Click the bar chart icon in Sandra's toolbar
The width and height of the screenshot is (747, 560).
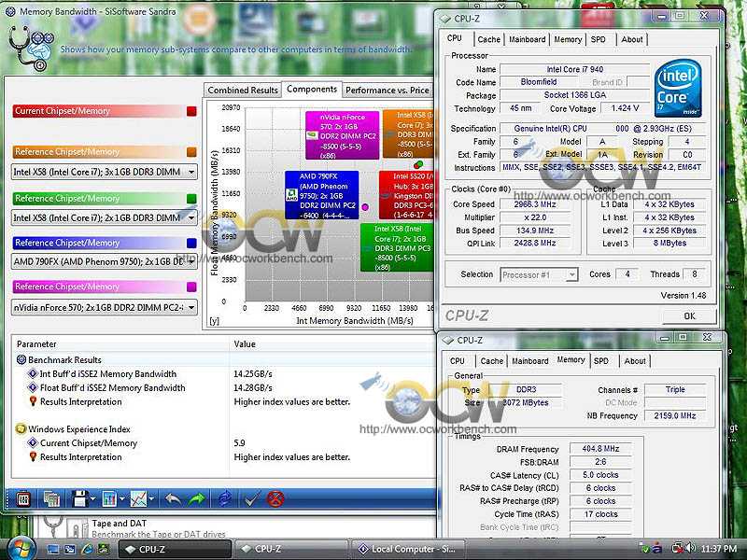tap(109, 499)
